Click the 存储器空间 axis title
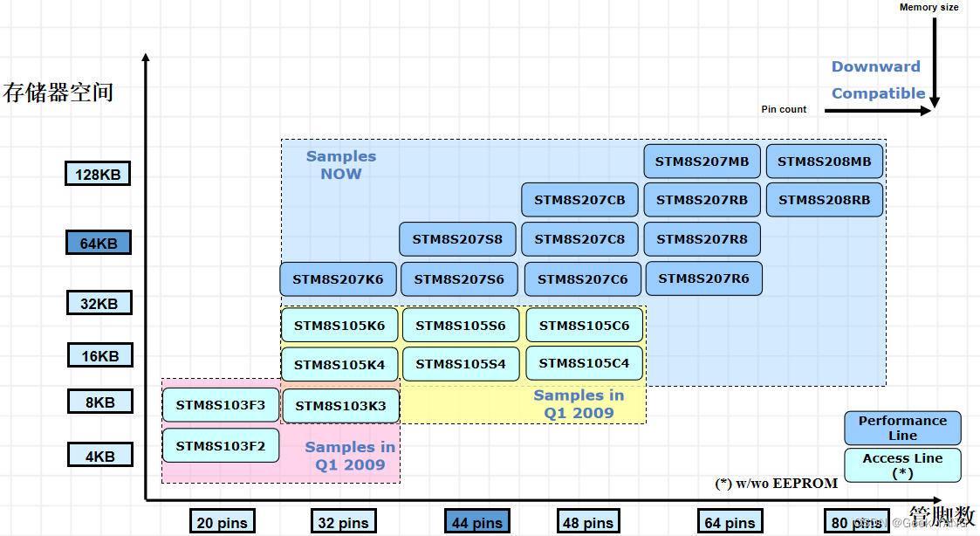This screenshot has height=536, width=980. pos(59,92)
